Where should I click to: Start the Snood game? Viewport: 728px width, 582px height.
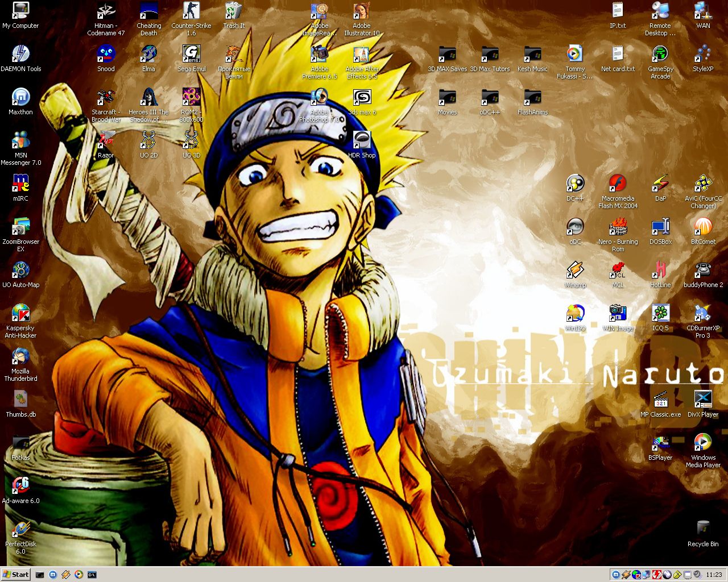coord(106,59)
